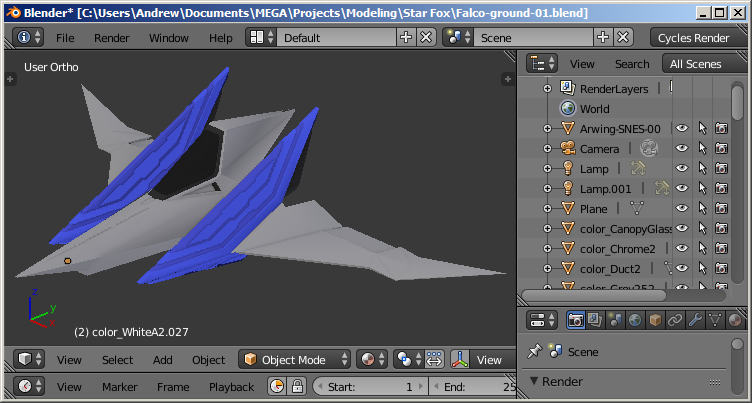Click the manipulate center points icon
The image size is (752, 403).
click(434, 359)
